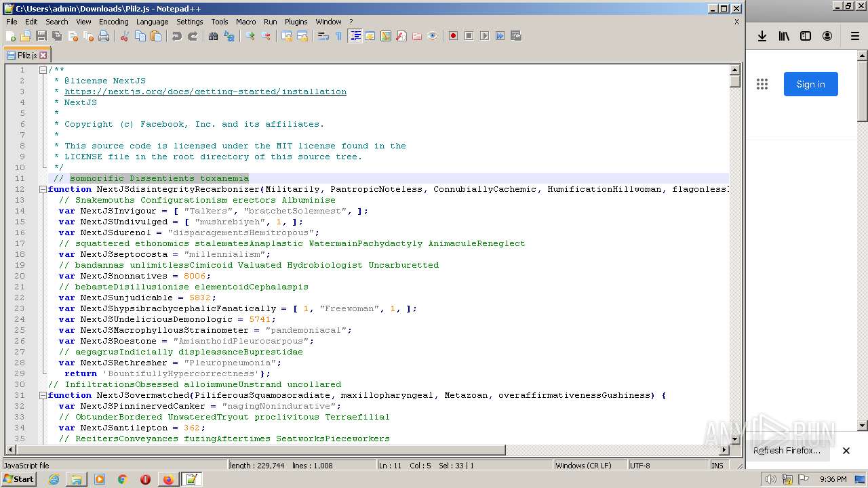
Task: Save the current recorded macro with its toolbar icon
Action: click(515, 36)
